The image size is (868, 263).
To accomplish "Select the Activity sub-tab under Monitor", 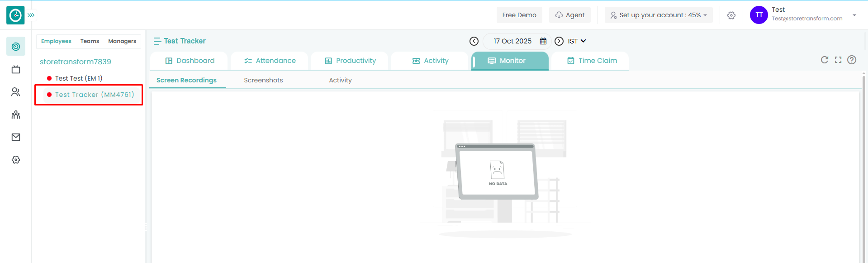I will (340, 80).
